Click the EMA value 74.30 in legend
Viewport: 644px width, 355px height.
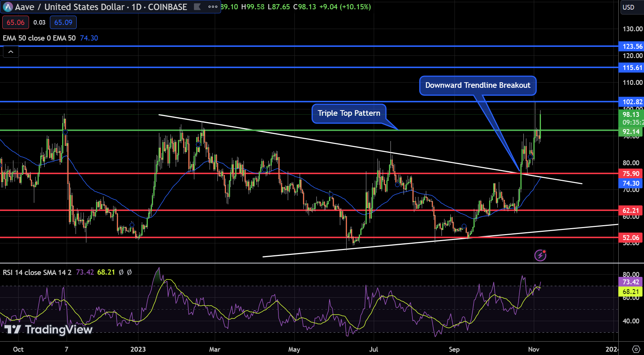coord(89,38)
